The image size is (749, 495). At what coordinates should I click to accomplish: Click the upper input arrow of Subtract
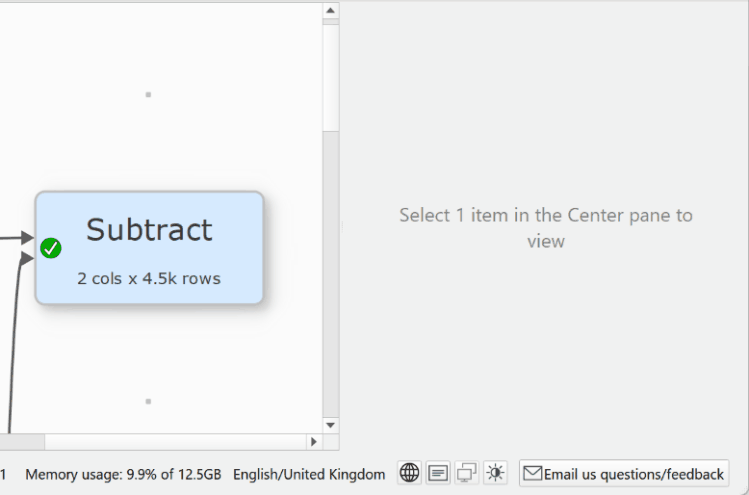(x=26, y=238)
